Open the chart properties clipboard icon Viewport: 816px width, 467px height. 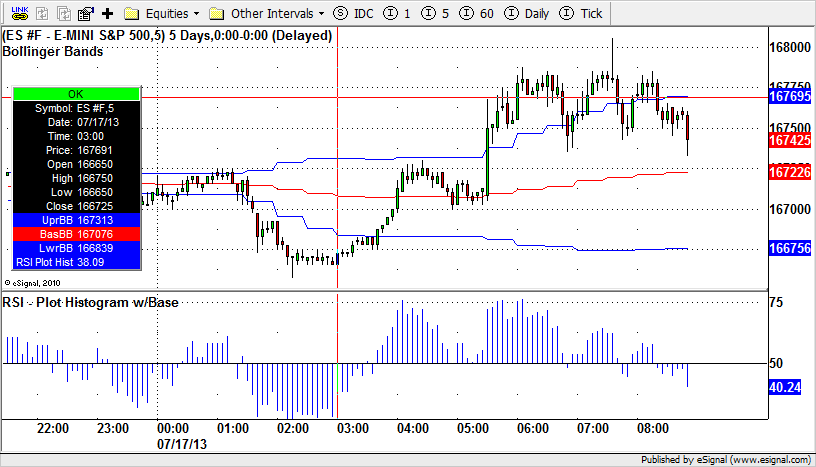[x=85, y=14]
